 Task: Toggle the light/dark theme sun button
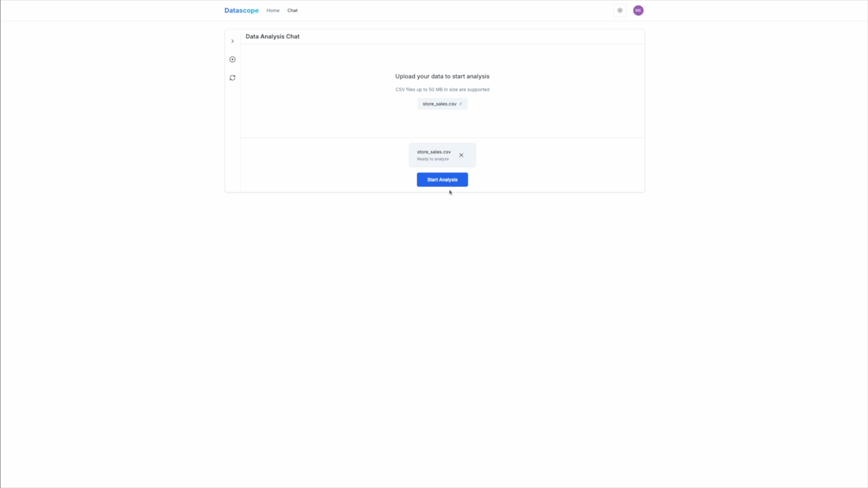tap(620, 10)
